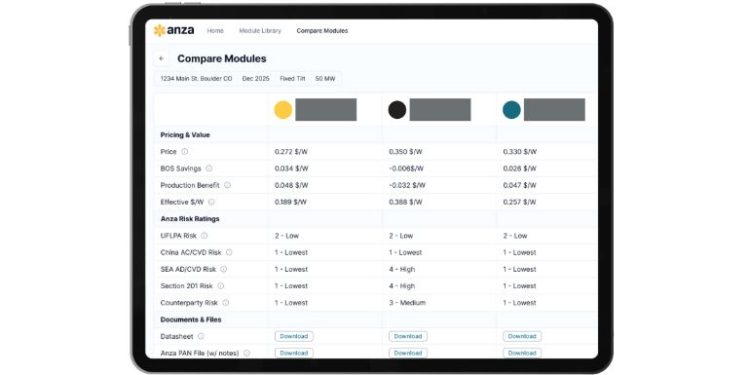750x375 pixels.
Task: Click the 50 MW size filter
Action: point(325,78)
